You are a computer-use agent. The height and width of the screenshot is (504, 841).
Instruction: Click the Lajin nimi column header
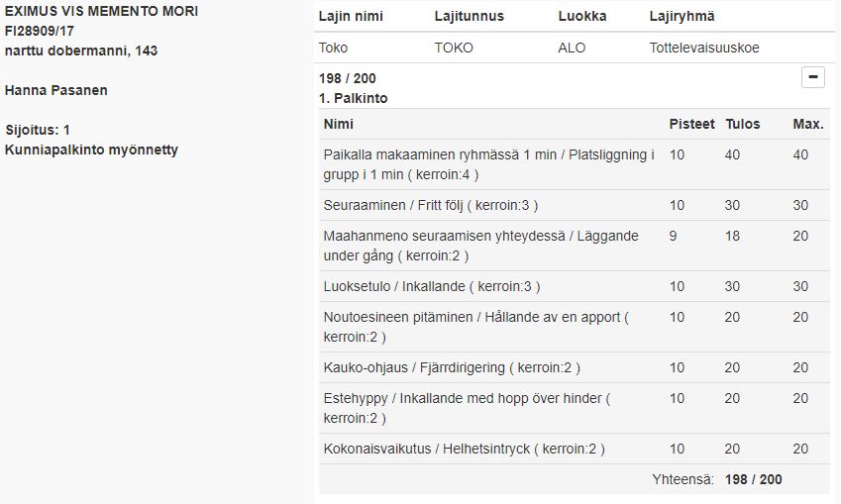tap(351, 16)
